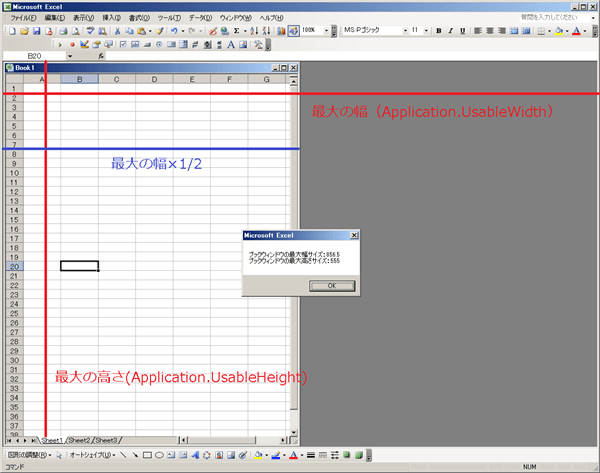Paste from clipboard
600x473 pixels.
click(142, 31)
